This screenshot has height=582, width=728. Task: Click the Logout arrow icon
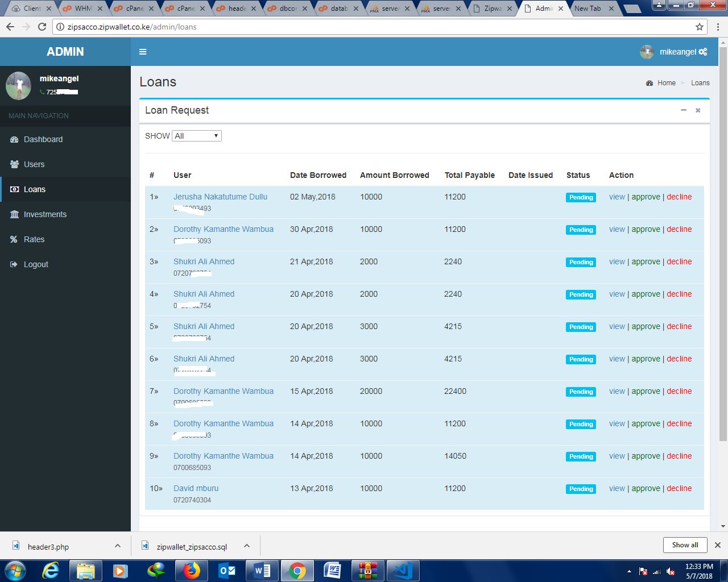(14, 264)
